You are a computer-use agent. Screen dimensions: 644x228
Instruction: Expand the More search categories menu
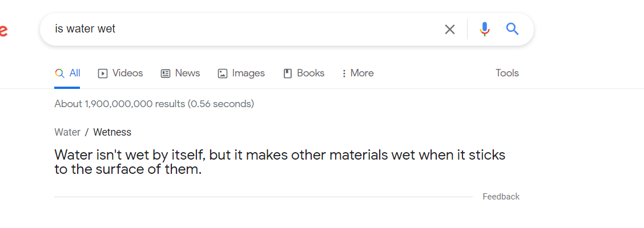(x=358, y=74)
